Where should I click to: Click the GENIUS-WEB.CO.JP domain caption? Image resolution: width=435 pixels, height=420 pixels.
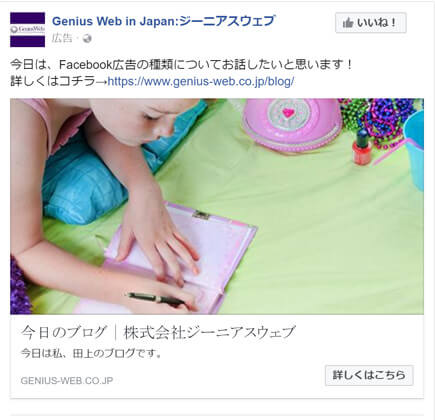point(67,380)
